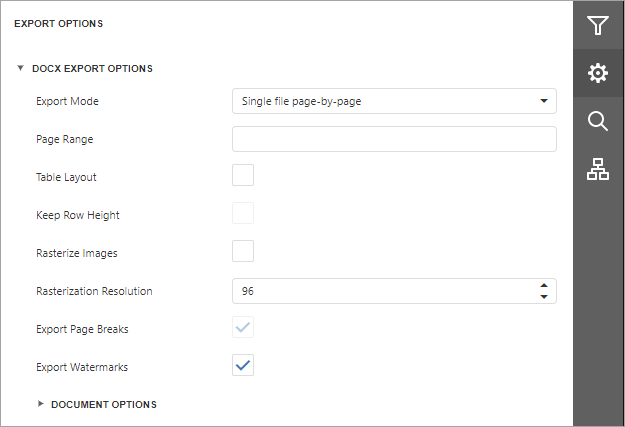Open the Search panel magnifier icon
This screenshot has height=427, width=625.
(x=598, y=121)
